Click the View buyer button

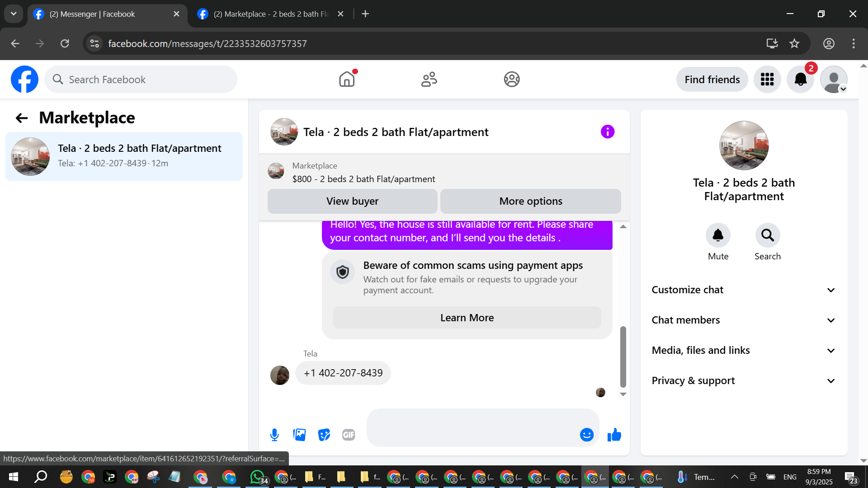(x=353, y=201)
